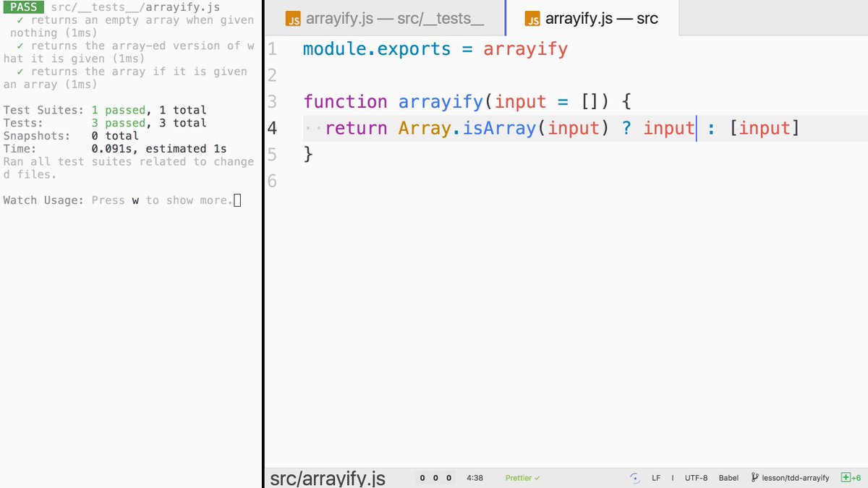Click the closing brace on line 5
The image size is (868, 488).
308,154
